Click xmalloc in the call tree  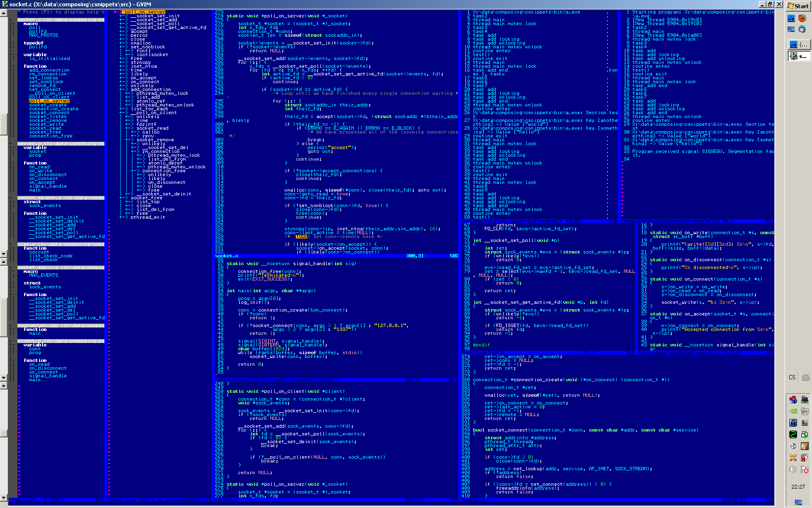click(x=141, y=43)
